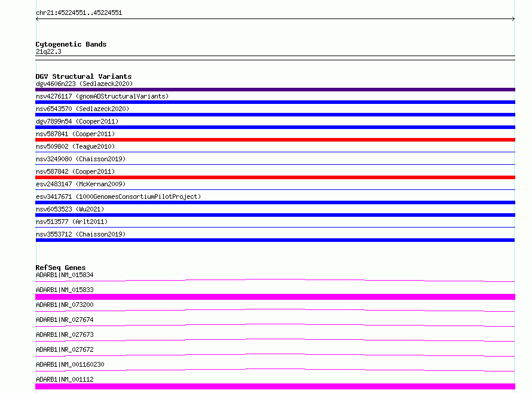Click transcript ADARB1|NR_073200
Viewport: 532px width, 393px height.
tap(65, 305)
